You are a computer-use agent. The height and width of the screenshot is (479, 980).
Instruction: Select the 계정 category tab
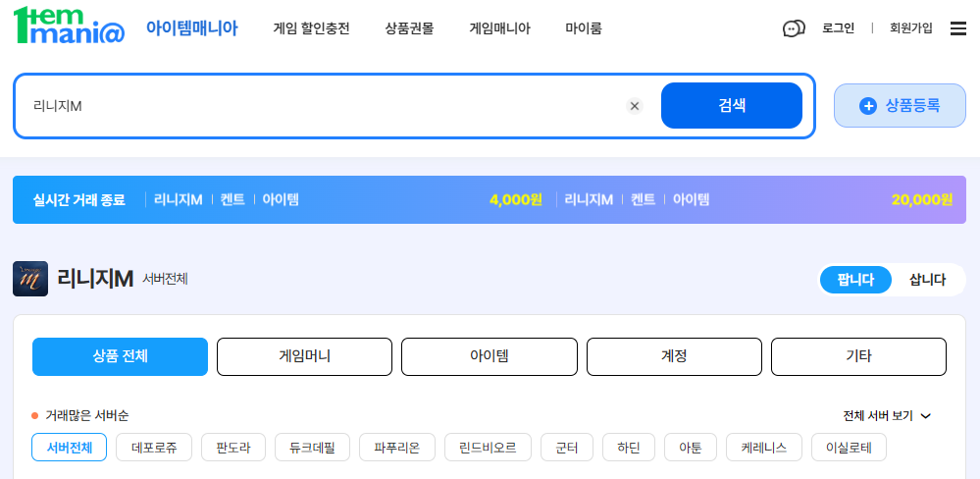click(x=674, y=356)
